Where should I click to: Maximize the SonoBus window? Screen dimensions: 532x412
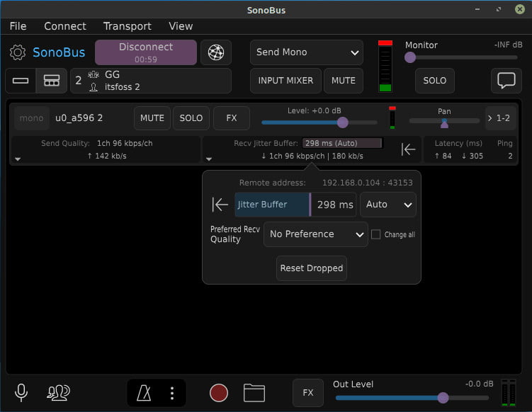click(499, 9)
